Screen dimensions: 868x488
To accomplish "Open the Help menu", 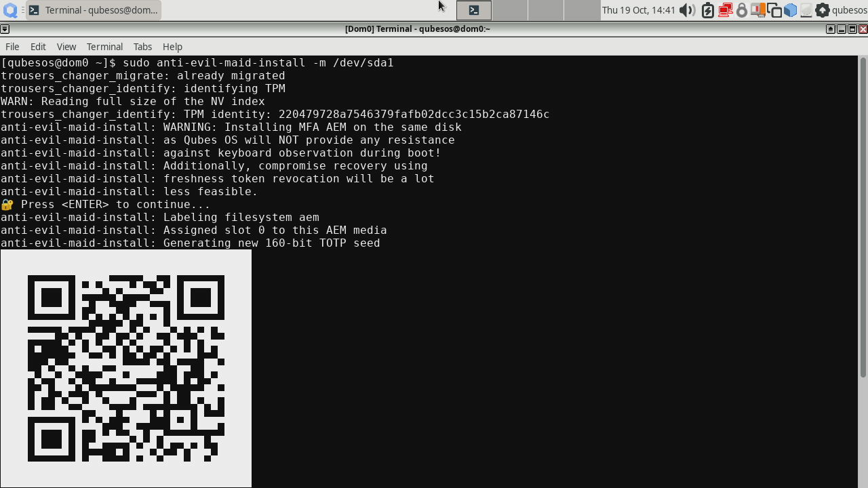I will (172, 47).
